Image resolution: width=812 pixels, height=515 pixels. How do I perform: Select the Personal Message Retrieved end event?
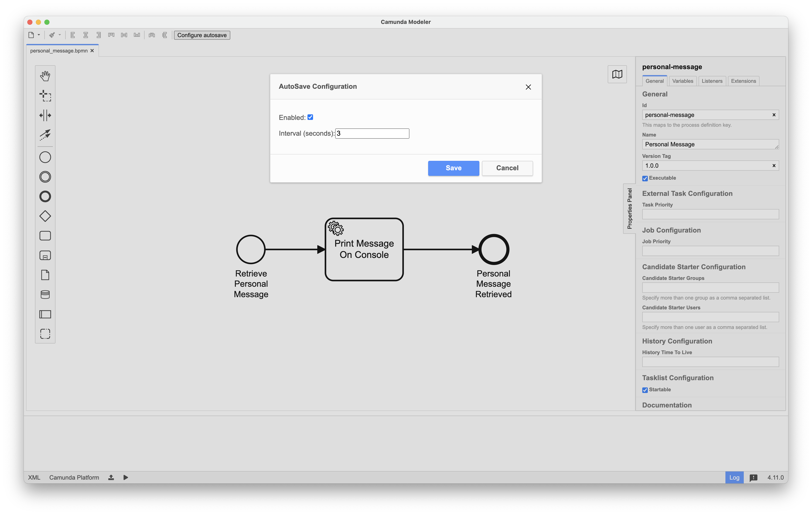[494, 249]
